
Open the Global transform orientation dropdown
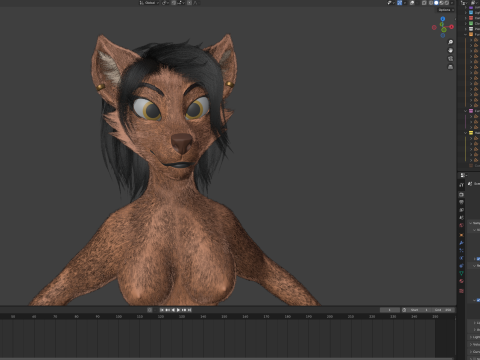tap(149, 3)
